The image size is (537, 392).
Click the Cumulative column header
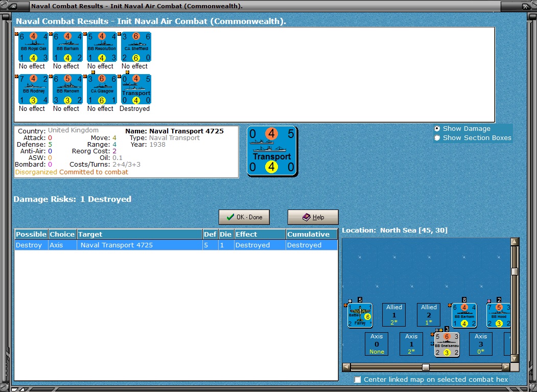click(x=312, y=235)
